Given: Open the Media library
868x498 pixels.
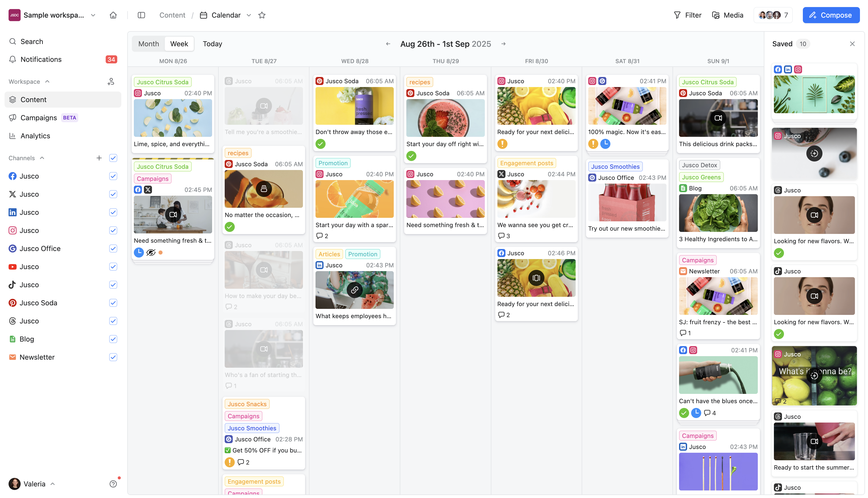Looking at the screenshot, I should click(728, 15).
